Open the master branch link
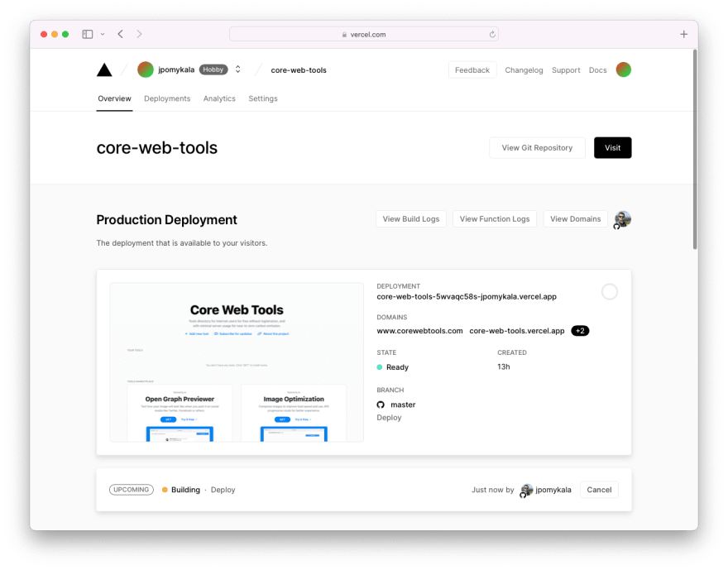The width and height of the screenshot is (728, 570). (403, 405)
